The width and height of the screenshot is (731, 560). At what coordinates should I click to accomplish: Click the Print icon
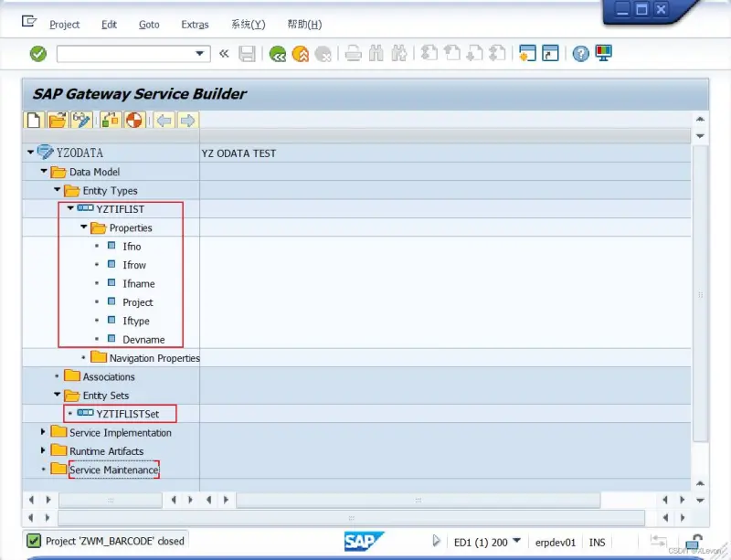[x=354, y=54]
